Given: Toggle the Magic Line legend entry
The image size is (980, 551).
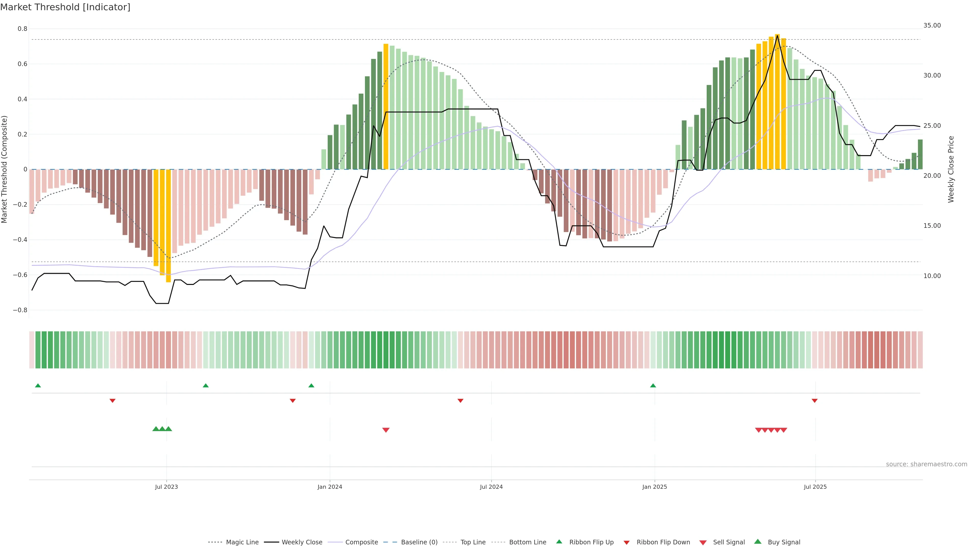Looking at the screenshot, I should click(242, 542).
